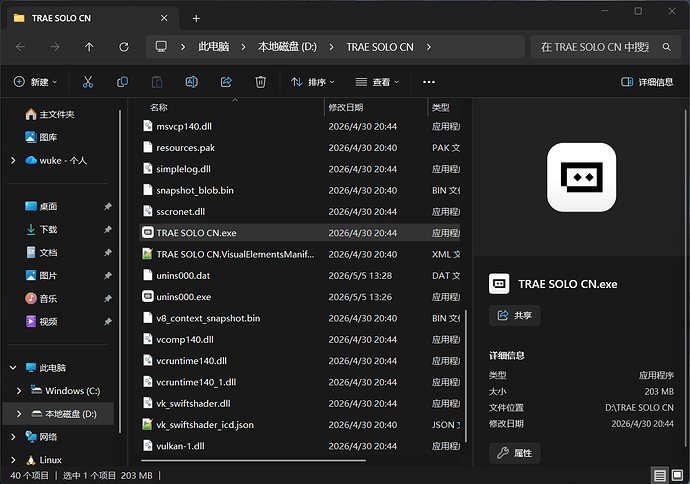Click chevron after TRAE SOLO CN in address bar
Viewport: 690px width, 484px height.
coord(429,47)
